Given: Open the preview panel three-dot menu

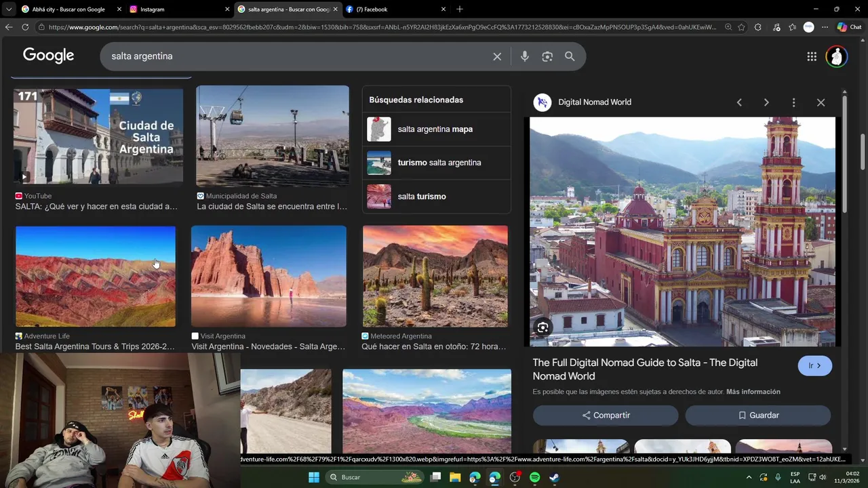Looking at the screenshot, I should point(793,102).
